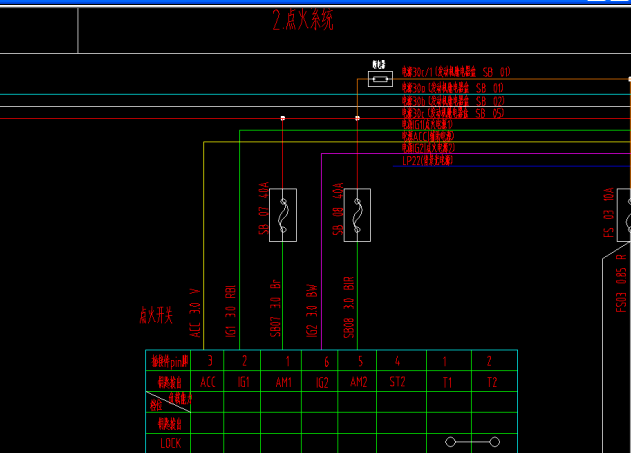
Task: Select fuse label "FS 03 10A"
Action: pos(608,212)
